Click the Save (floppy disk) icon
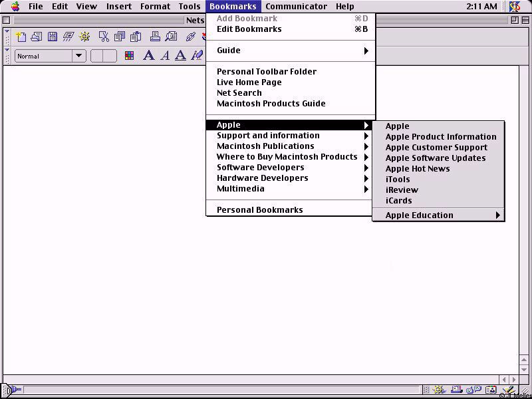This screenshot has width=532, height=399. [52, 37]
